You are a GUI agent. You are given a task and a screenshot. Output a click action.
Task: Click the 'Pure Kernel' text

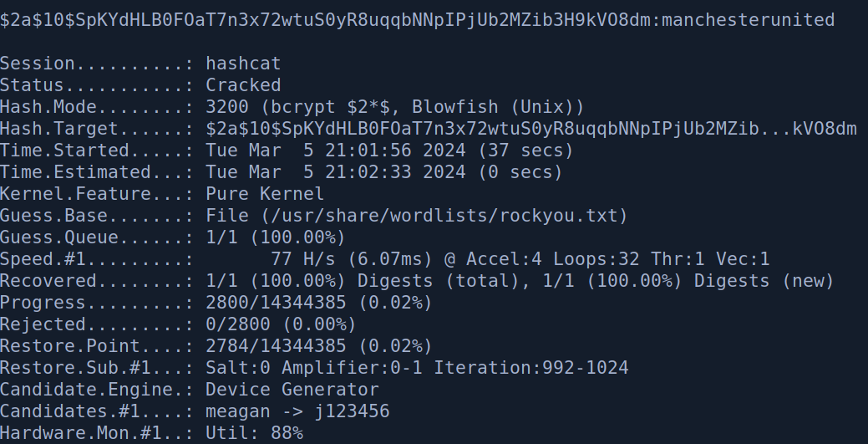265,194
